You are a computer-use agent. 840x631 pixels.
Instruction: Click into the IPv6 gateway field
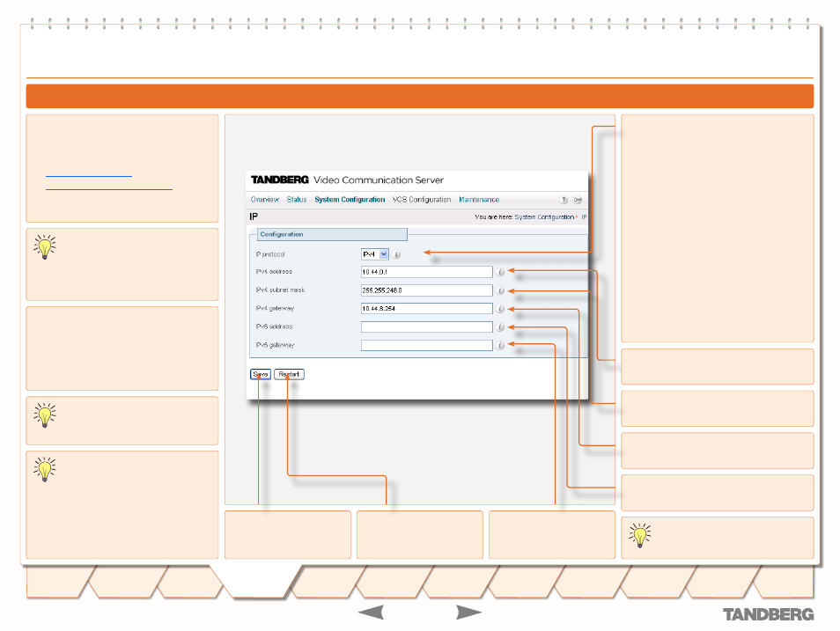tap(427, 346)
